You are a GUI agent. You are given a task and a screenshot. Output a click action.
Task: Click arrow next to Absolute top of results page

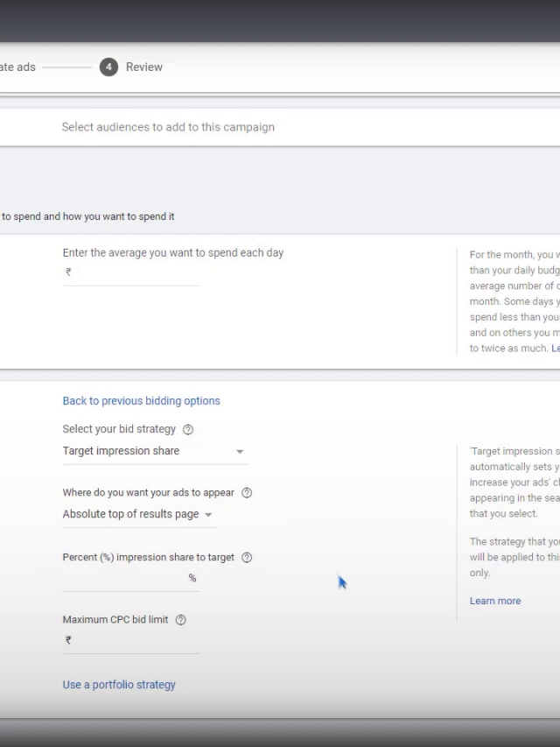[x=208, y=515]
